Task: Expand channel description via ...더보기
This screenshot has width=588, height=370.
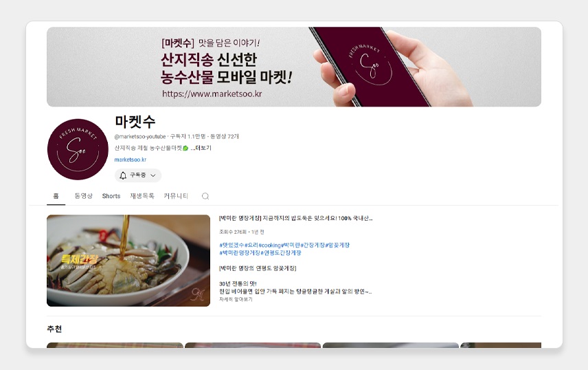Action: pyautogui.click(x=201, y=148)
